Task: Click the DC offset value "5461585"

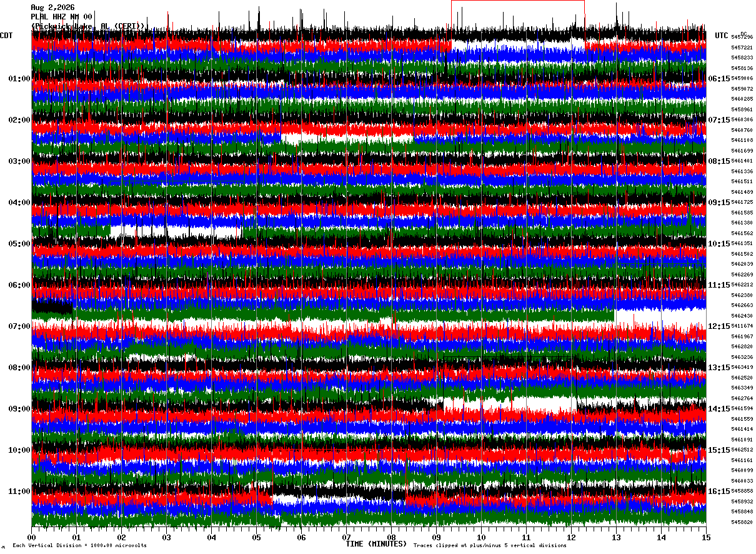Action: (x=742, y=213)
